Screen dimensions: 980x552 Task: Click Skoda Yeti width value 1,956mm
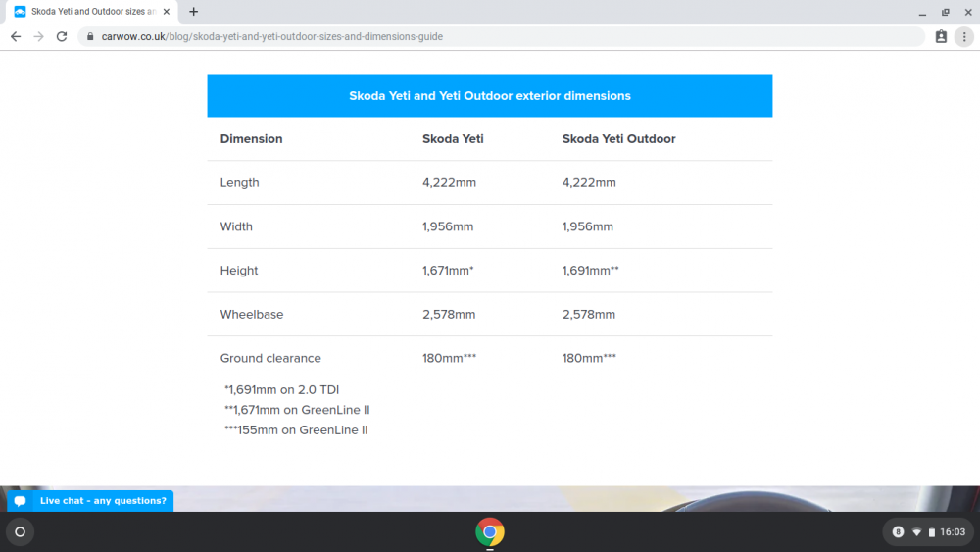point(448,226)
